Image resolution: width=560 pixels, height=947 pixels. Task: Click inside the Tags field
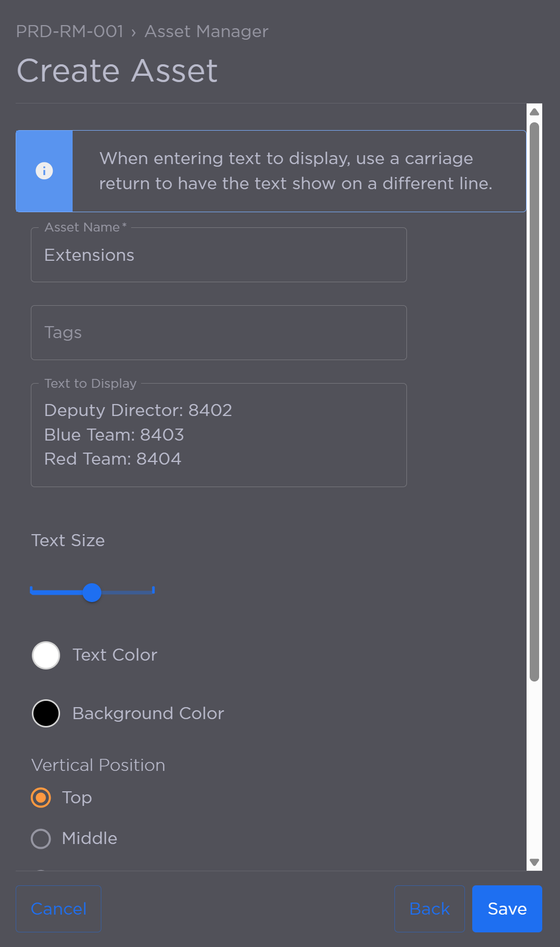[x=218, y=332]
